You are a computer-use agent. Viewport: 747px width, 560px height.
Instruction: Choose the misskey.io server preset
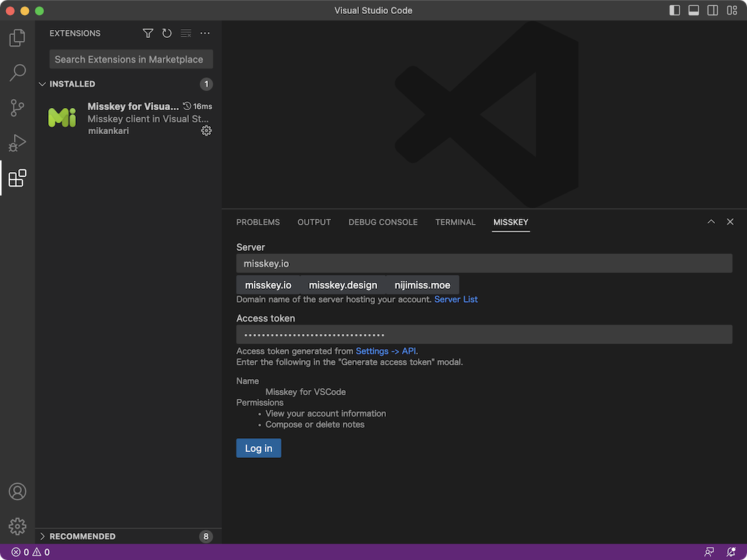coord(268,285)
